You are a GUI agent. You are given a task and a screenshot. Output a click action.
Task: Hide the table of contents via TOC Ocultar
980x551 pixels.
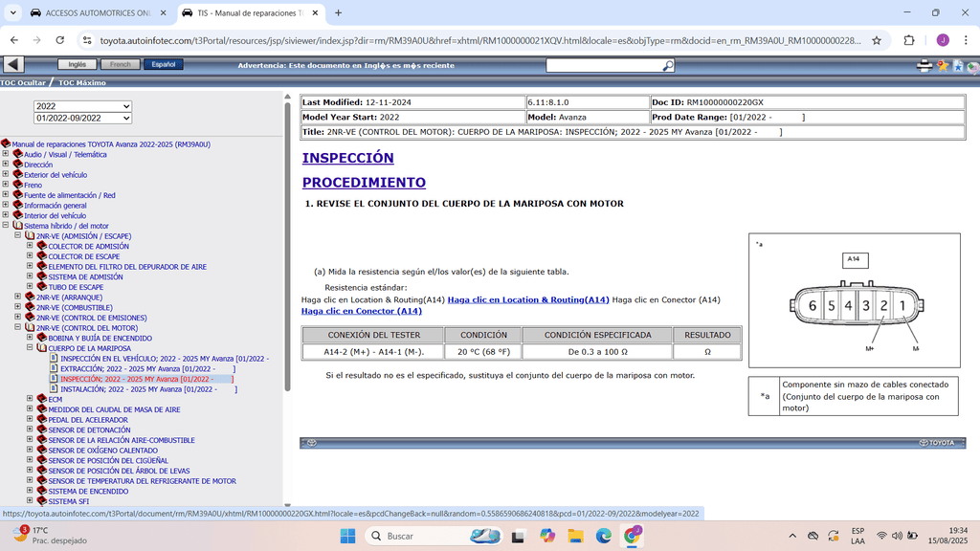(x=23, y=83)
